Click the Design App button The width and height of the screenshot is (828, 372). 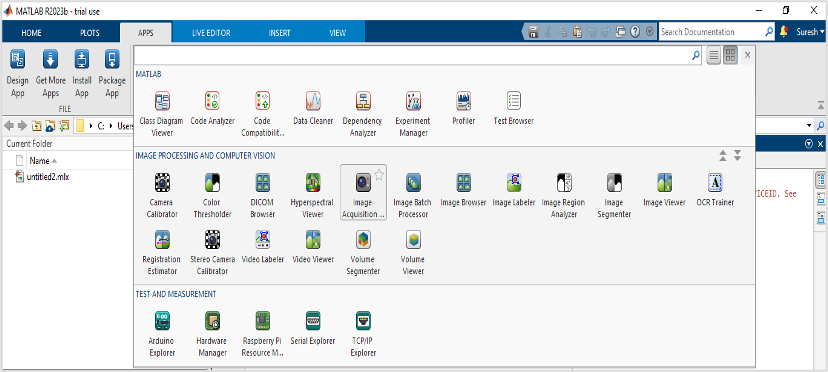(17, 74)
